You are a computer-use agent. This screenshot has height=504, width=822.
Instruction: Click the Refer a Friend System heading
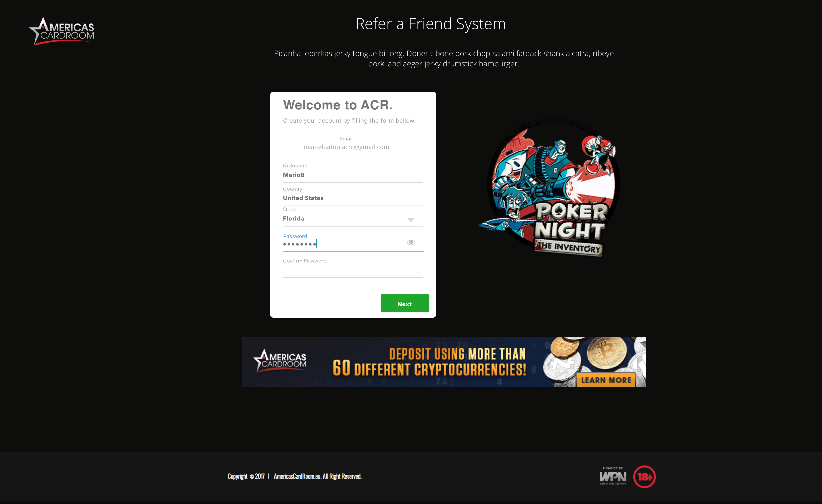click(x=431, y=24)
